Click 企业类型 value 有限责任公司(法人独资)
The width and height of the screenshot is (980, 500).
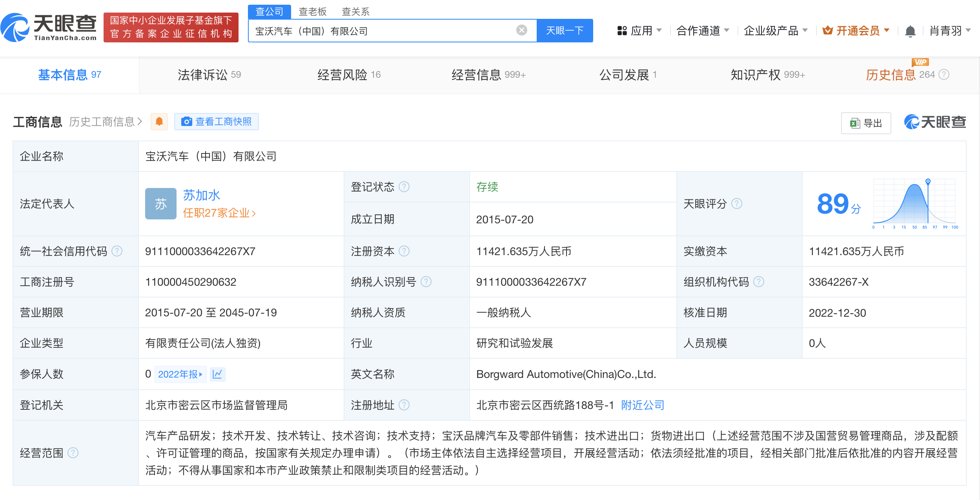[203, 343]
